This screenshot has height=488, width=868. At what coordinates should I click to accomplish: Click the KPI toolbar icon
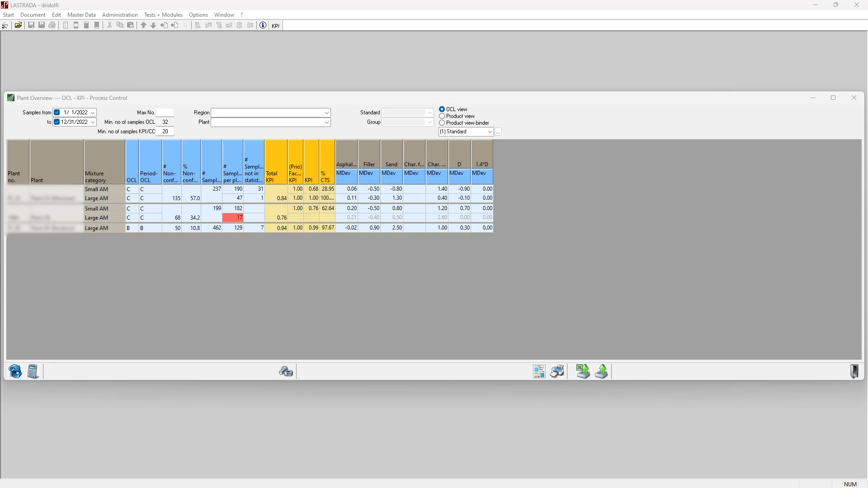pos(275,25)
